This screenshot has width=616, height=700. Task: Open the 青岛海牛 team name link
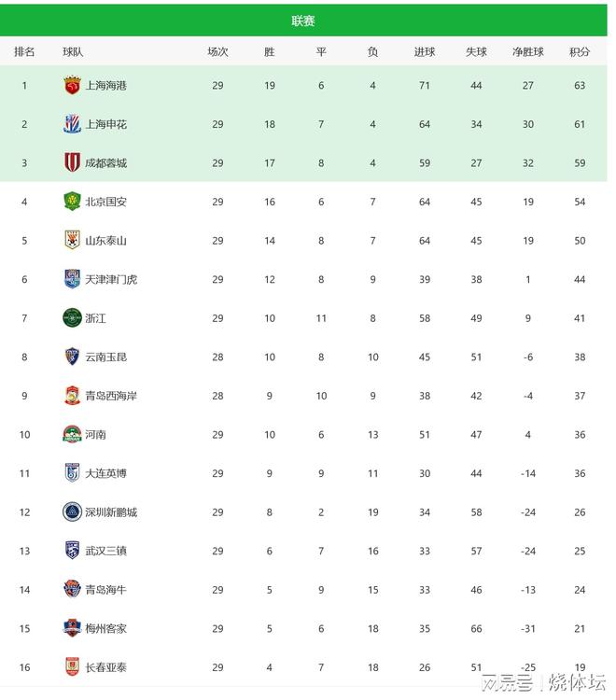click(105, 590)
